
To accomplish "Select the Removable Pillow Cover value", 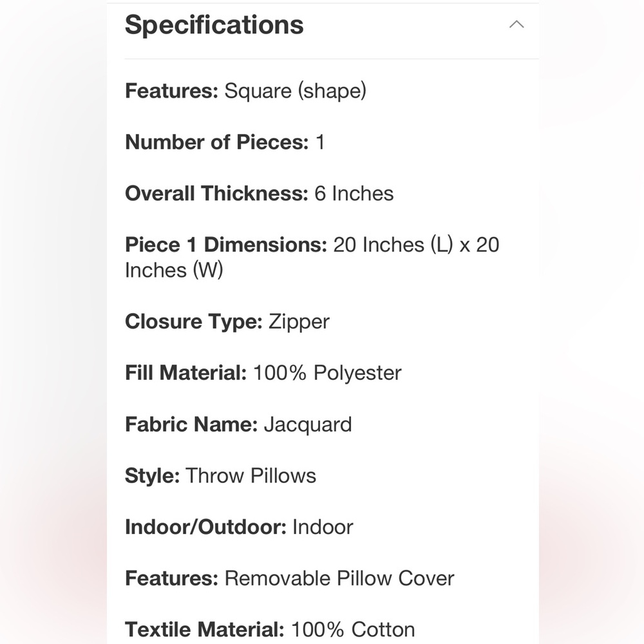I will tap(339, 578).
